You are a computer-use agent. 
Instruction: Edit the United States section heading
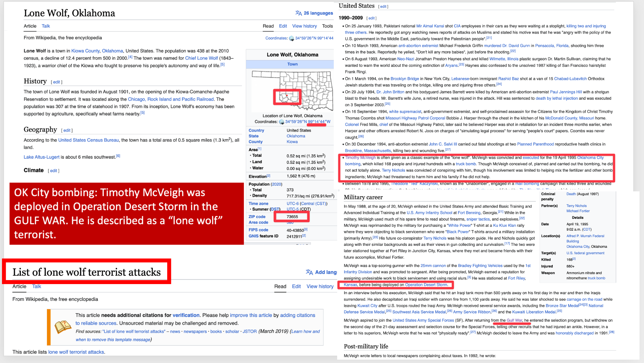(x=383, y=7)
